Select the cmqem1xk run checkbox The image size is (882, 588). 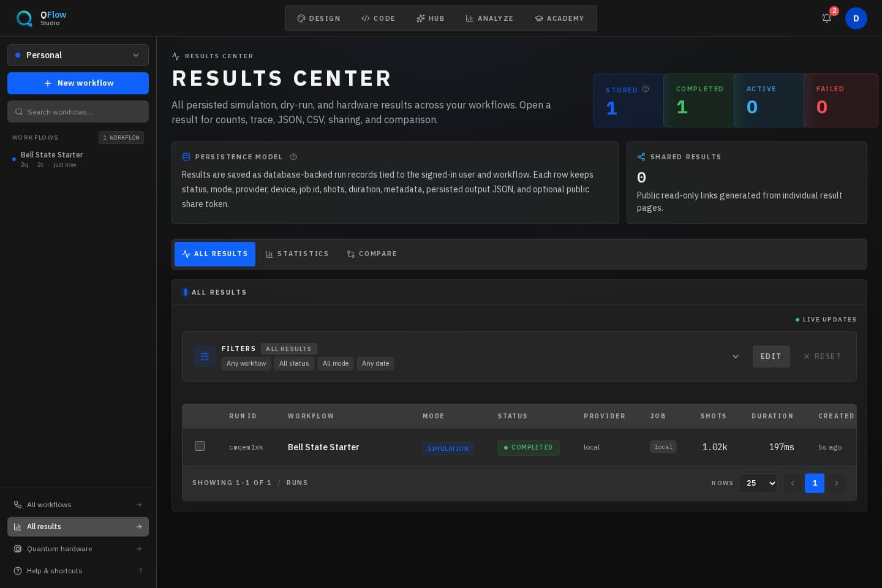tap(200, 446)
